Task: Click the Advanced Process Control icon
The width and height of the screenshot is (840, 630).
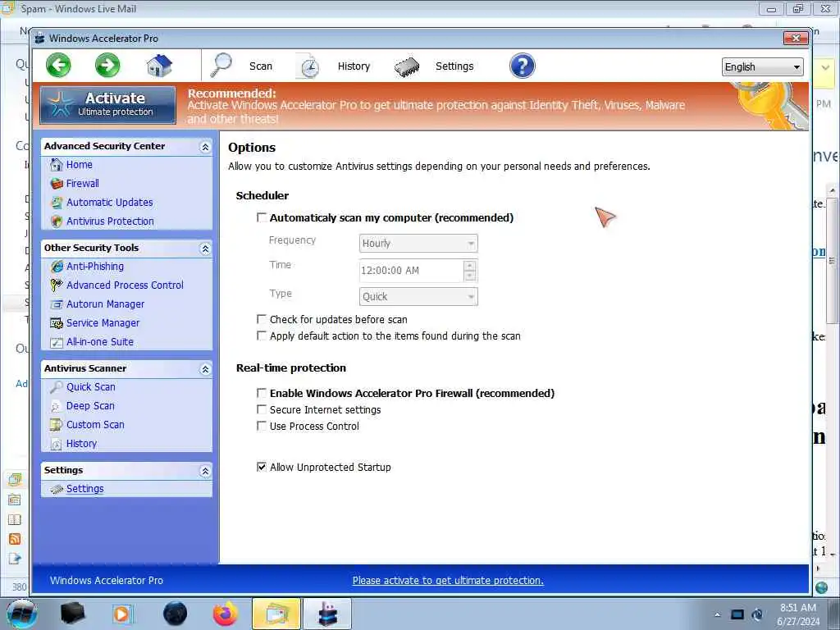Action: pyautogui.click(x=57, y=285)
